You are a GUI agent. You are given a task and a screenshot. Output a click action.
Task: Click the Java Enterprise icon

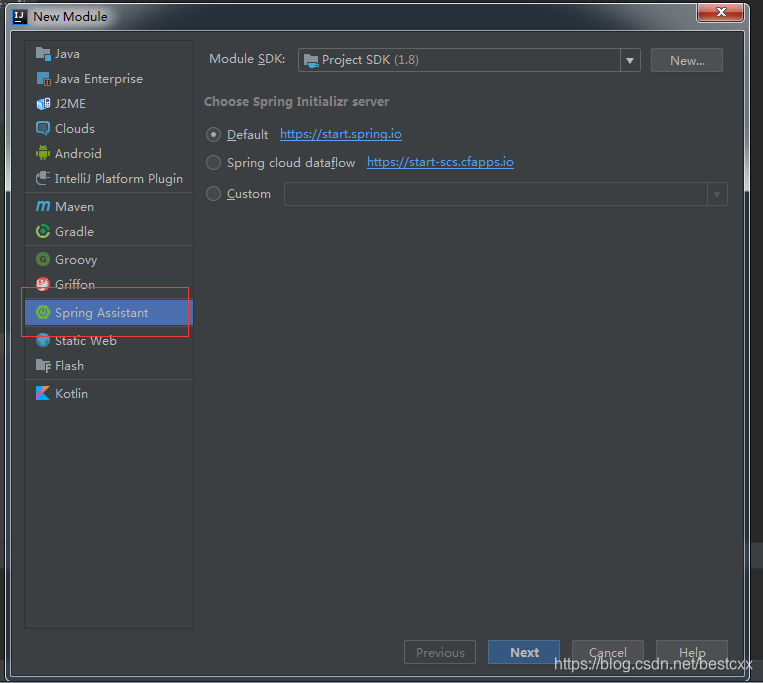point(43,79)
